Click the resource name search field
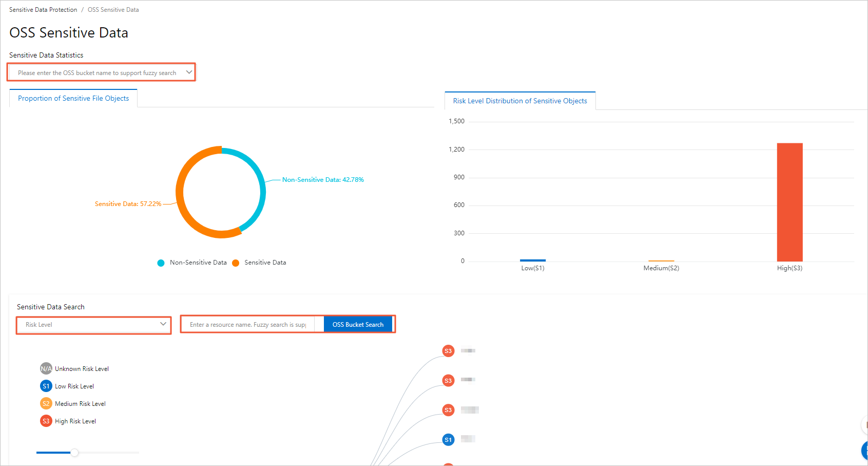 [248, 325]
